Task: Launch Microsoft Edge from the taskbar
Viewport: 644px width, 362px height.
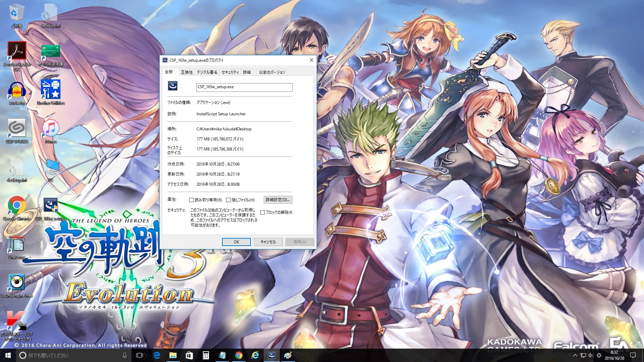Action: (157, 355)
